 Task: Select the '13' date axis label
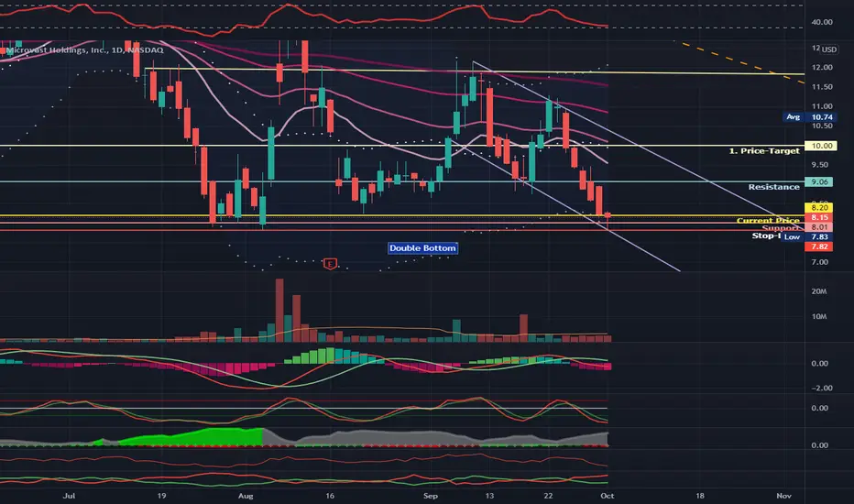point(489,496)
